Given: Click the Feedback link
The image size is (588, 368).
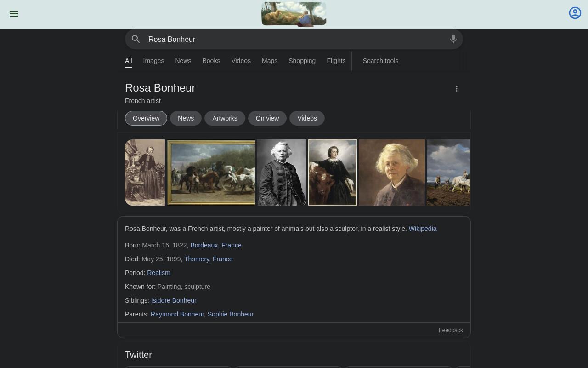Looking at the screenshot, I should pos(451,330).
